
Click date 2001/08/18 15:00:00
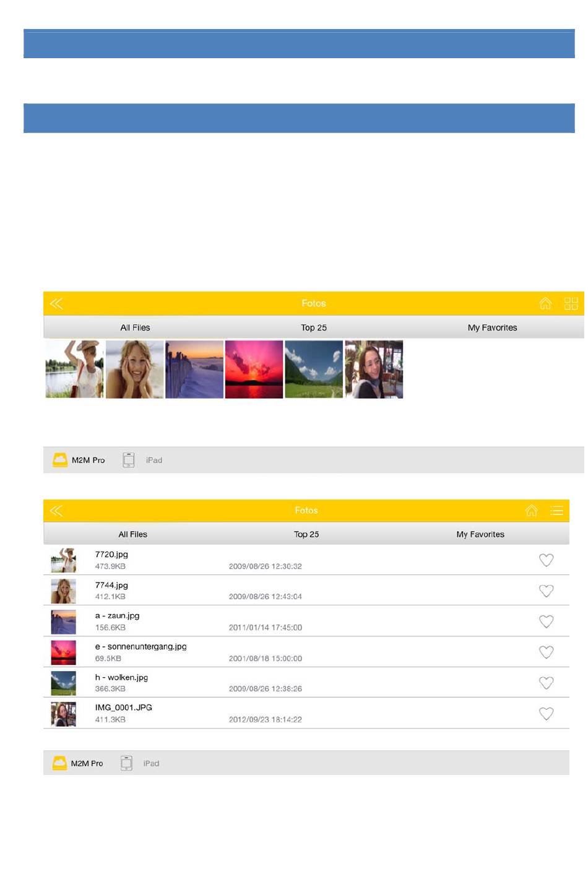[x=266, y=659]
